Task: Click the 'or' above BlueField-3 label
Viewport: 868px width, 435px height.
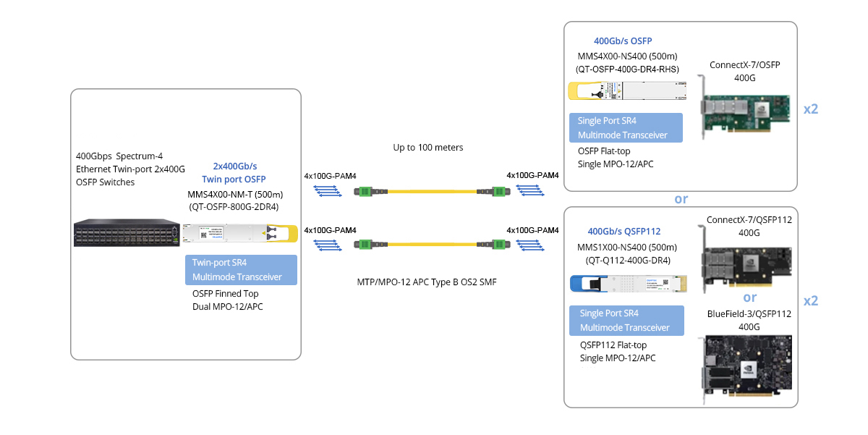Action: coord(750,297)
